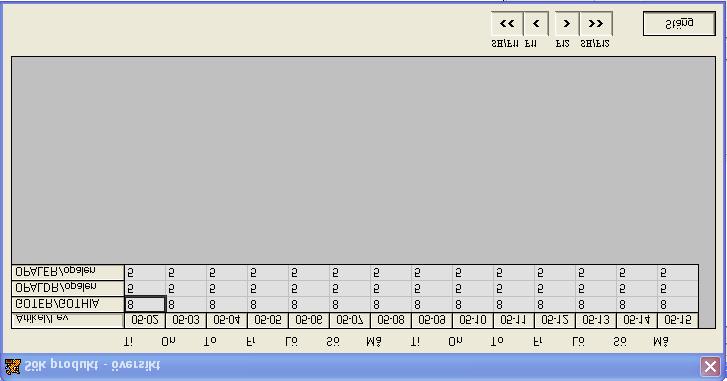The image size is (727, 381).
Task: Click the GOTER/GOTHIA cell for 05-13
Action: tap(596, 305)
